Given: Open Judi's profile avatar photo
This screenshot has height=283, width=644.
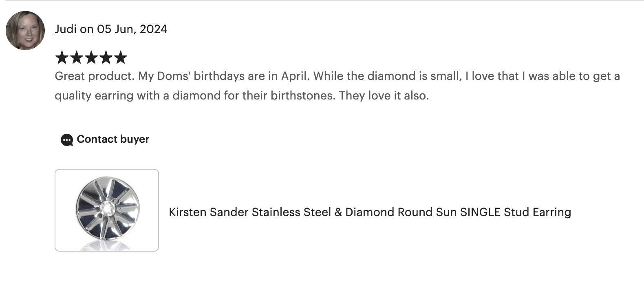Looking at the screenshot, I should (x=25, y=31).
